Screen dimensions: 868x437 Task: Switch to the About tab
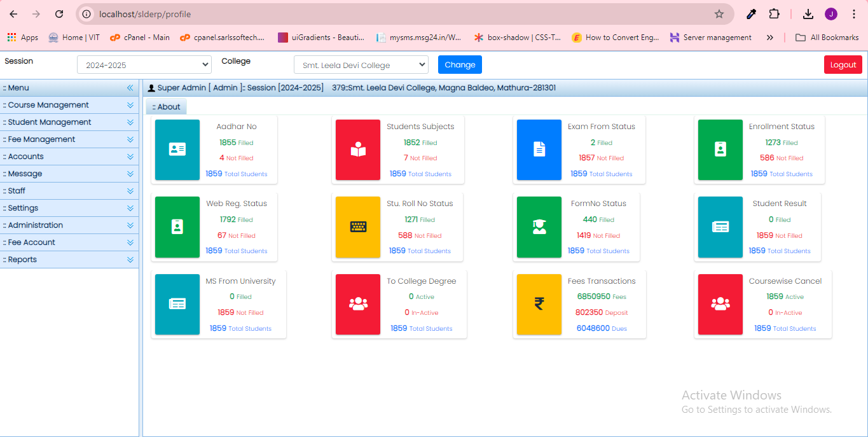click(166, 106)
